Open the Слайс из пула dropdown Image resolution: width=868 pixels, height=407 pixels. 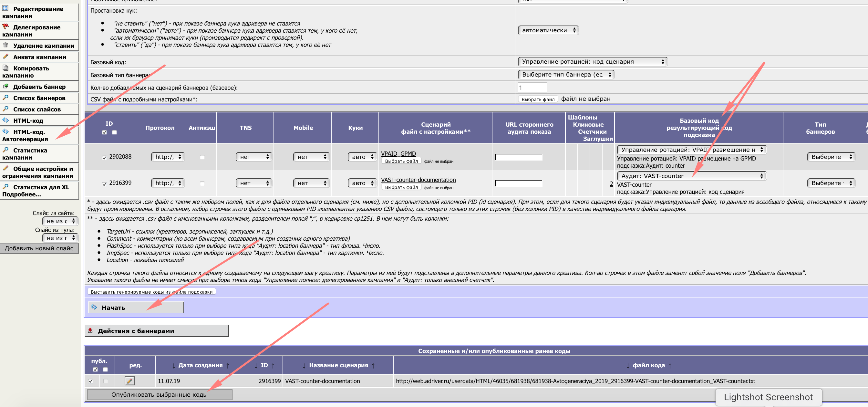60,238
